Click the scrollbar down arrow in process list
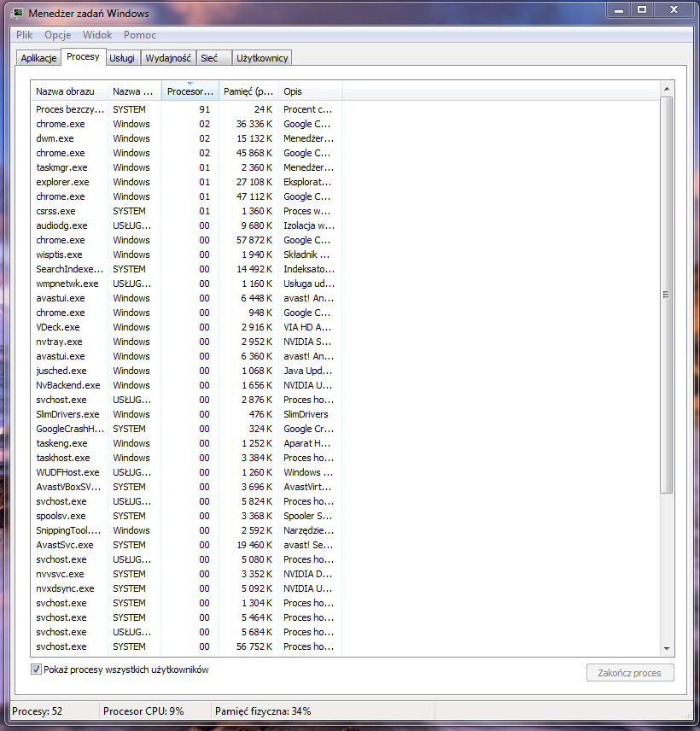Screen dimensions: 700x731 (667, 648)
